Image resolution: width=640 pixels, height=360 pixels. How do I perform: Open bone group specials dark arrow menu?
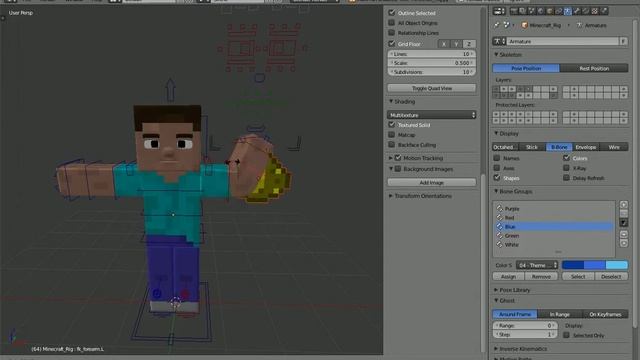(623, 222)
